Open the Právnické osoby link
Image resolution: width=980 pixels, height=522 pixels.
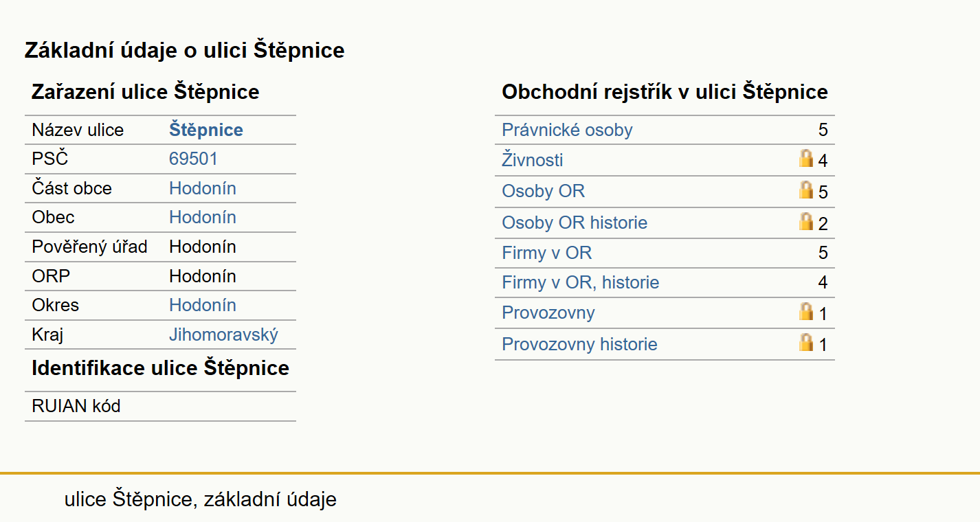(567, 130)
